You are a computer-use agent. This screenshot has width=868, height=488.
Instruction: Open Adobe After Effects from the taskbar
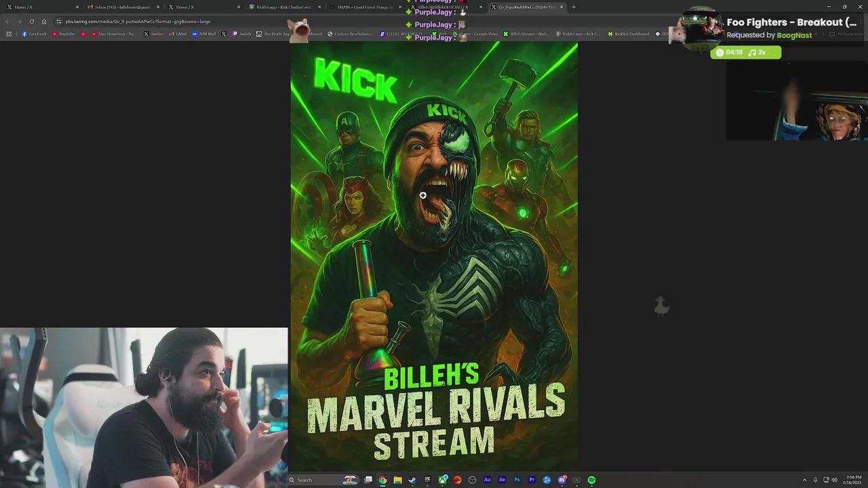502,480
